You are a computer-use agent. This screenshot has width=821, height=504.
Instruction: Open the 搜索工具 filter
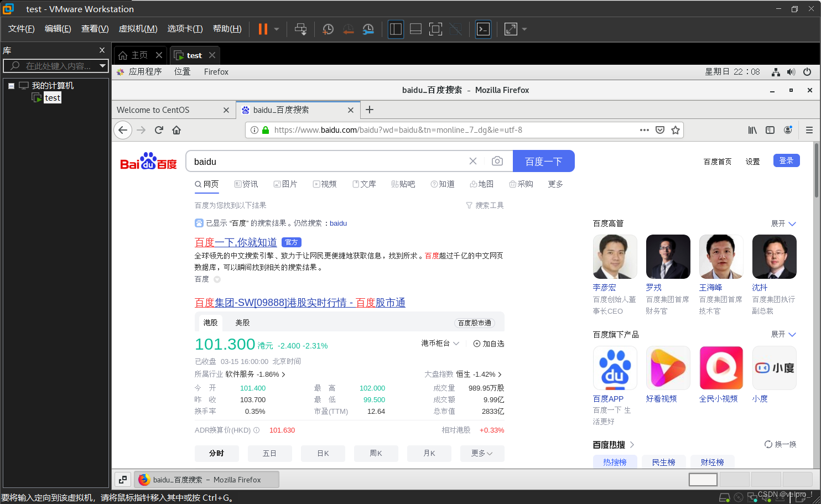click(485, 205)
